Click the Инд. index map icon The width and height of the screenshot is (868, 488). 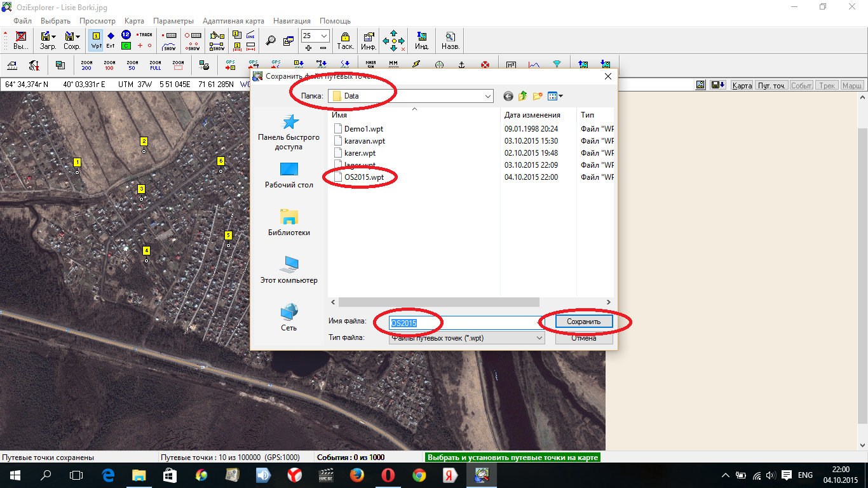tap(421, 41)
